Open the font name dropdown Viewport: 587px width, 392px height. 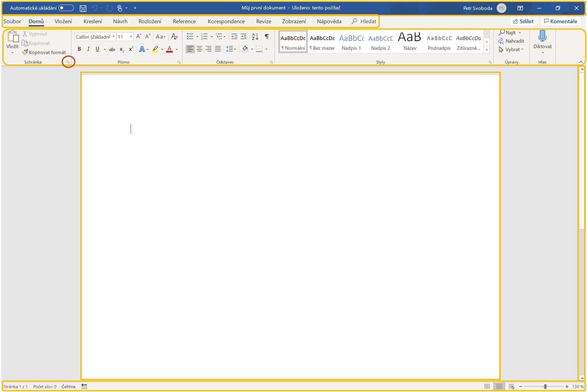[114, 37]
